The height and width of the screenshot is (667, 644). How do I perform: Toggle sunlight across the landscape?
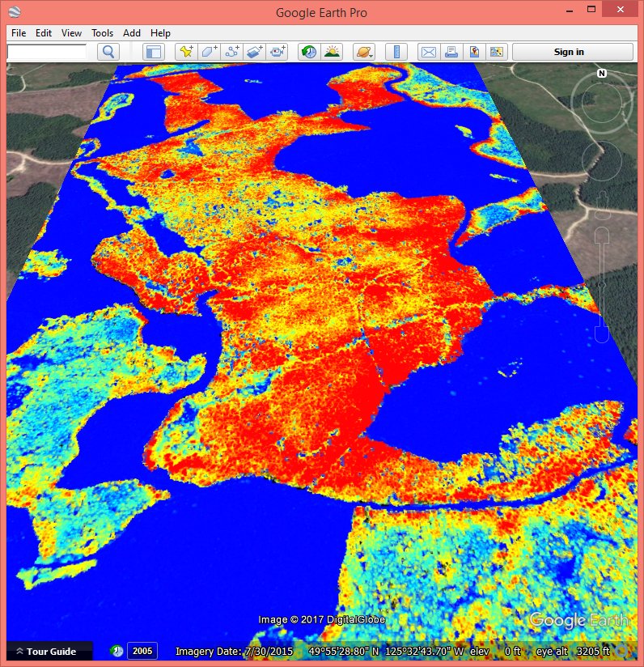pyautogui.click(x=331, y=52)
